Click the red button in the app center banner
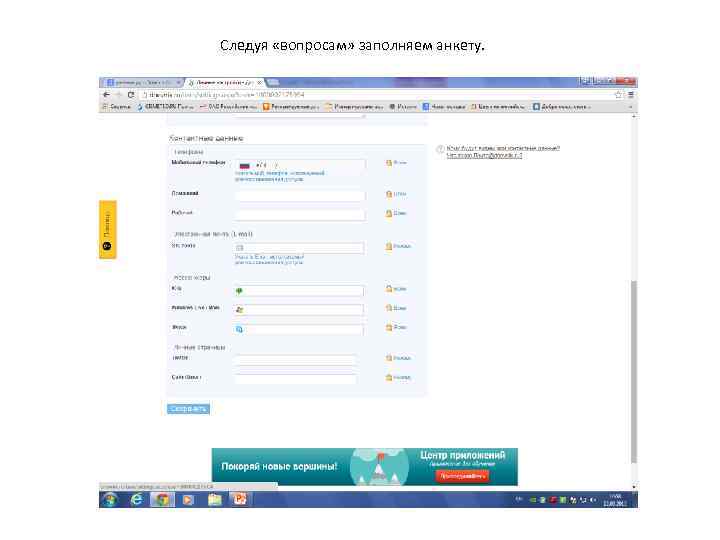 click(x=462, y=476)
